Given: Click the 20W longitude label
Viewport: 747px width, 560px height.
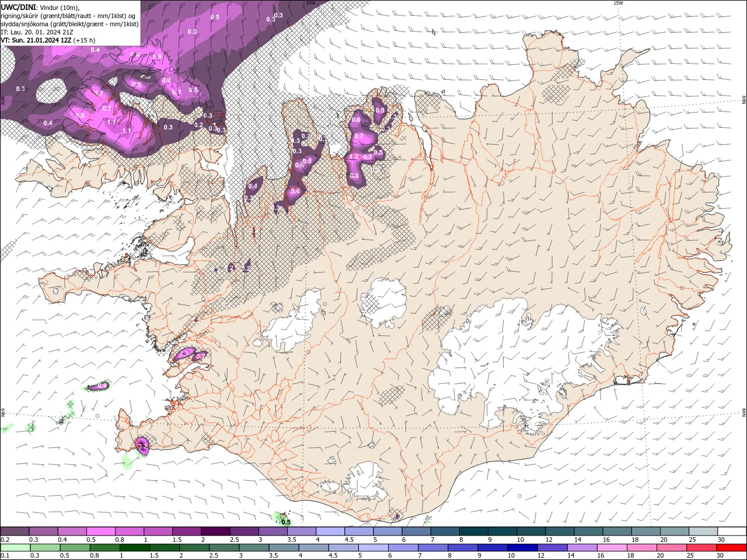Looking at the screenshot, I should (310, 3).
